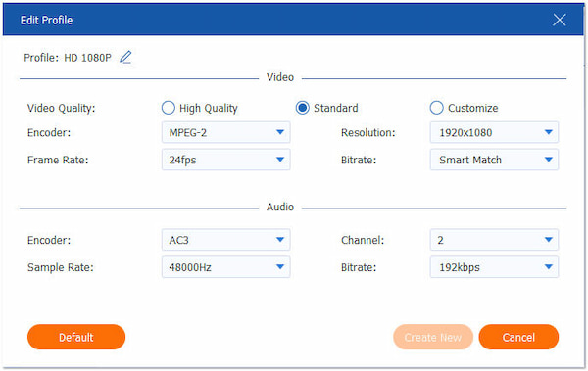Click the Create New button

(433, 337)
